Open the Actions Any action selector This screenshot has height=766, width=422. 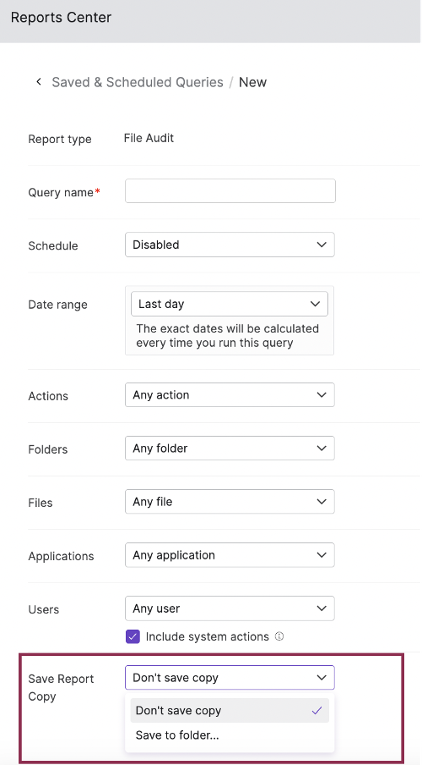[x=230, y=395]
